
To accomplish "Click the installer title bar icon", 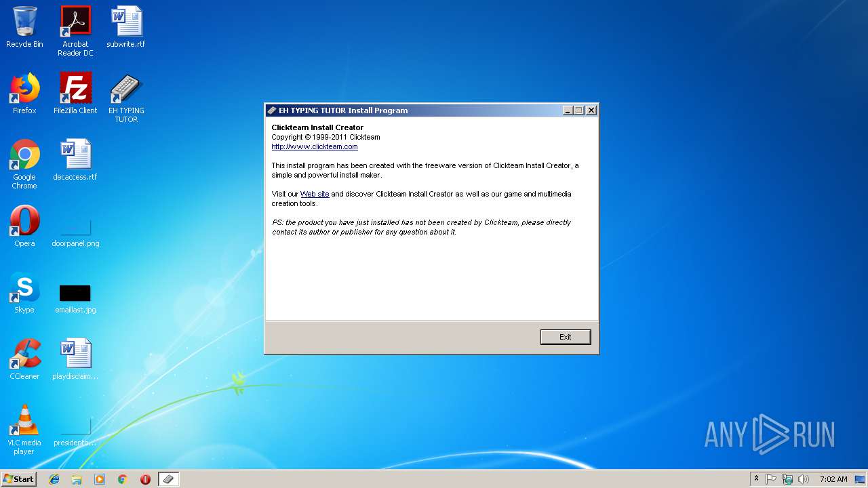I will pos(272,110).
